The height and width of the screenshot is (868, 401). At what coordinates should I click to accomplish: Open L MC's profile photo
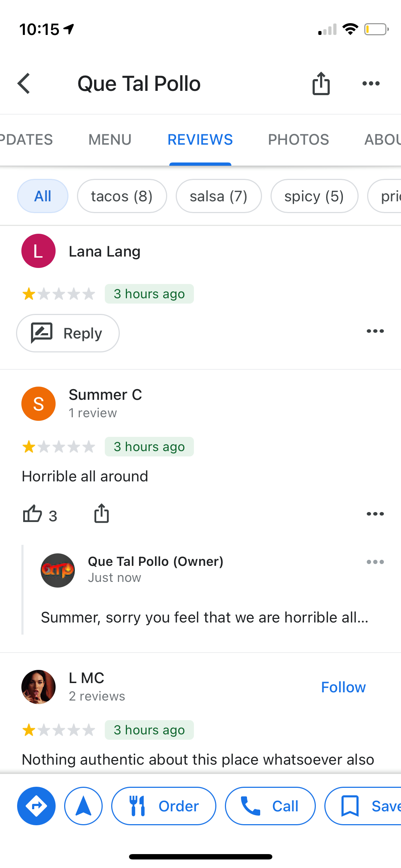pos(38,687)
